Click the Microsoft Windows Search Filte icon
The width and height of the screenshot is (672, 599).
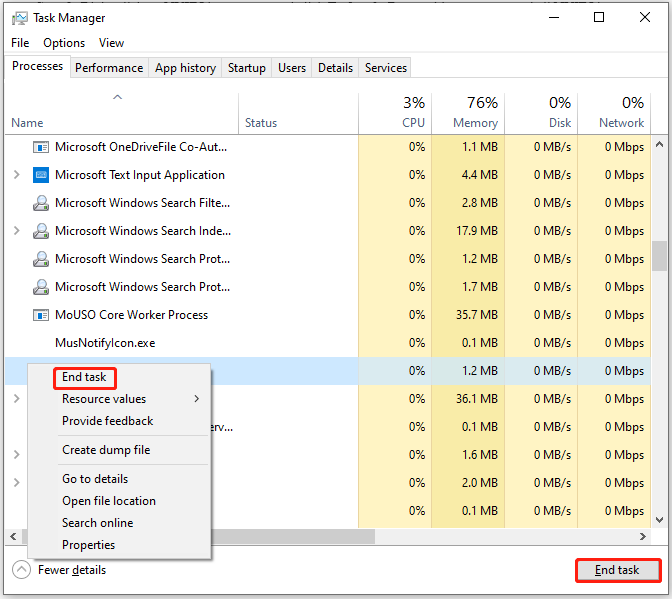[x=41, y=203]
